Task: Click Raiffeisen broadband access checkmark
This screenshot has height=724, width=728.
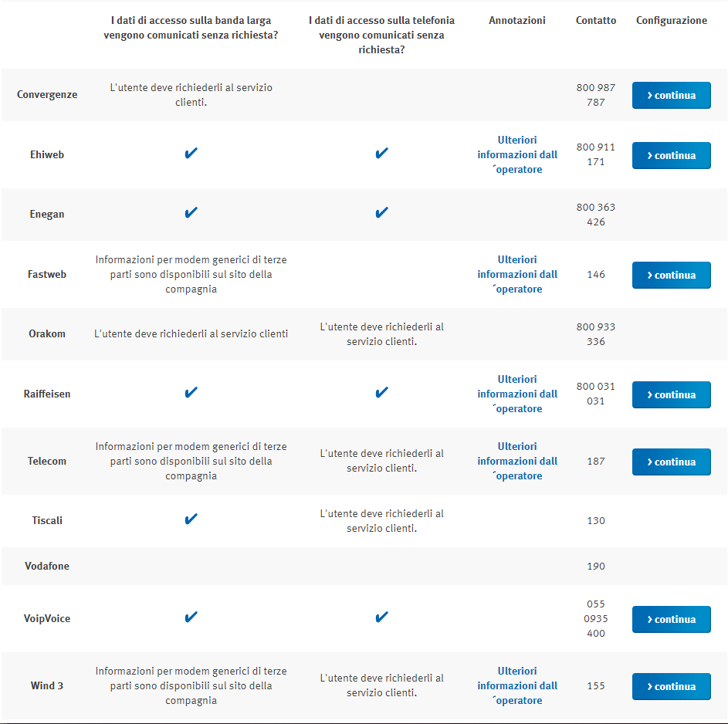Action: tap(191, 393)
